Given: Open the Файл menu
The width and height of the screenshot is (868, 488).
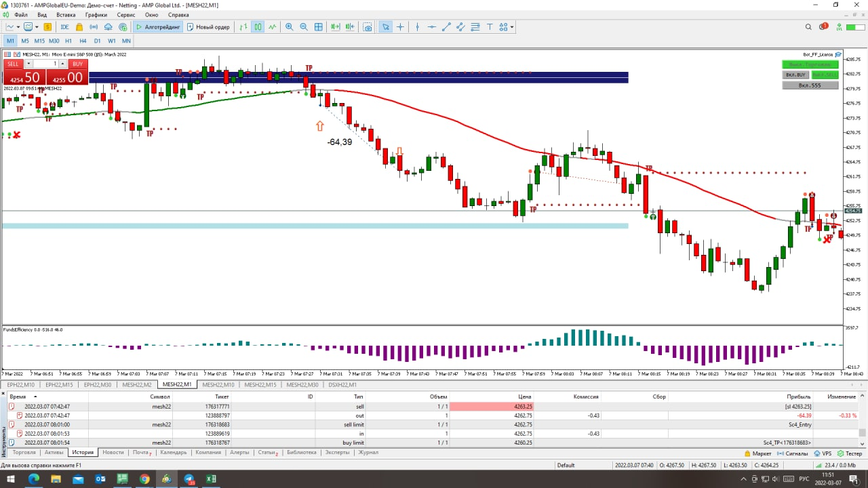Looking at the screenshot, I should point(20,14).
